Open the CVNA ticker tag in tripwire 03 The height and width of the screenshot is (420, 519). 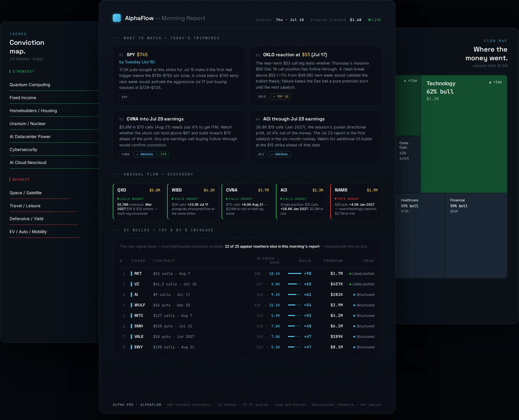(x=125, y=154)
